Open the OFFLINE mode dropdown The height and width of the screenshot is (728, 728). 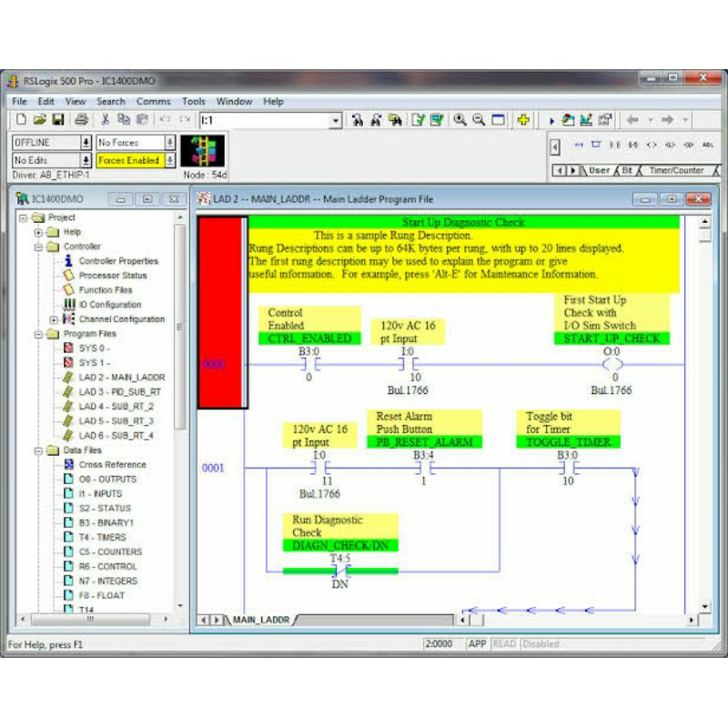[x=86, y=143]
